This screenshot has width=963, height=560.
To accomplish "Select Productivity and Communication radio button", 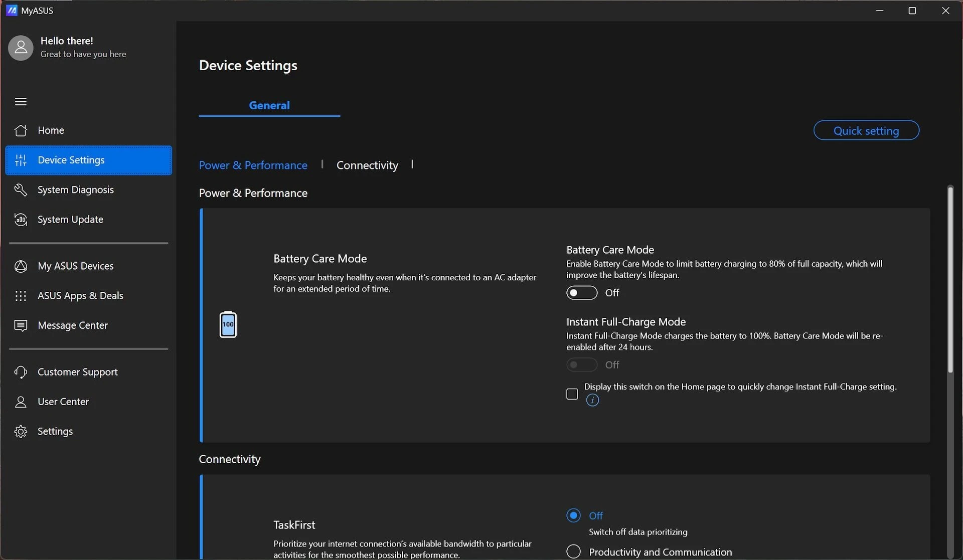I will coord(573,551).
